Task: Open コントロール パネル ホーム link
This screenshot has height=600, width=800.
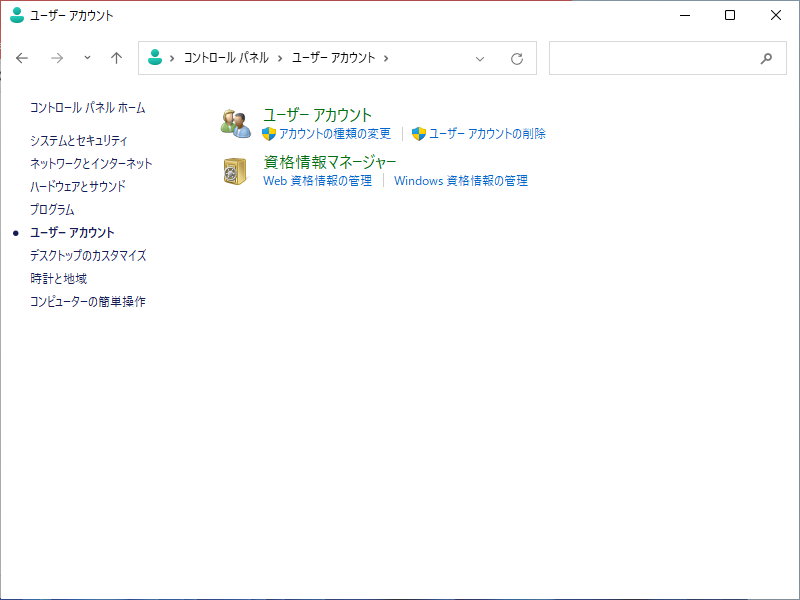Action: pos(87,108)
